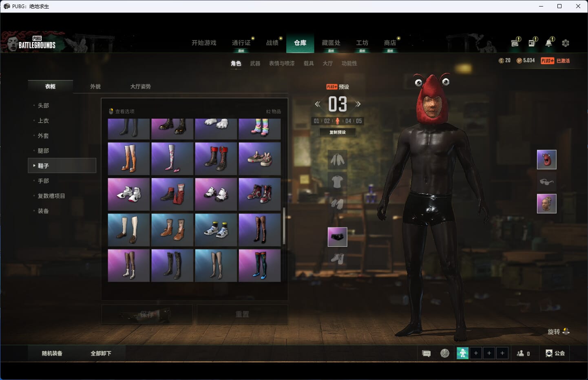Go to previous preset with « arrow
This screenshot has height=380, width=588.
318,104
